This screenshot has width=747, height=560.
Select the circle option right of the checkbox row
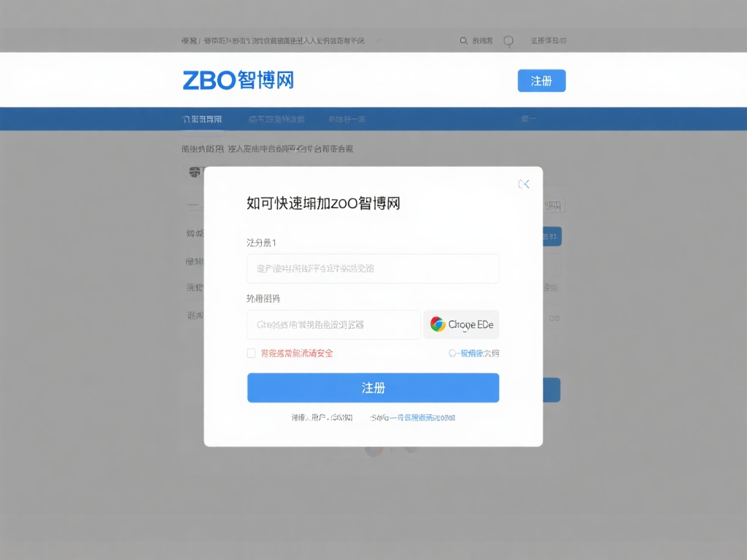452,353
